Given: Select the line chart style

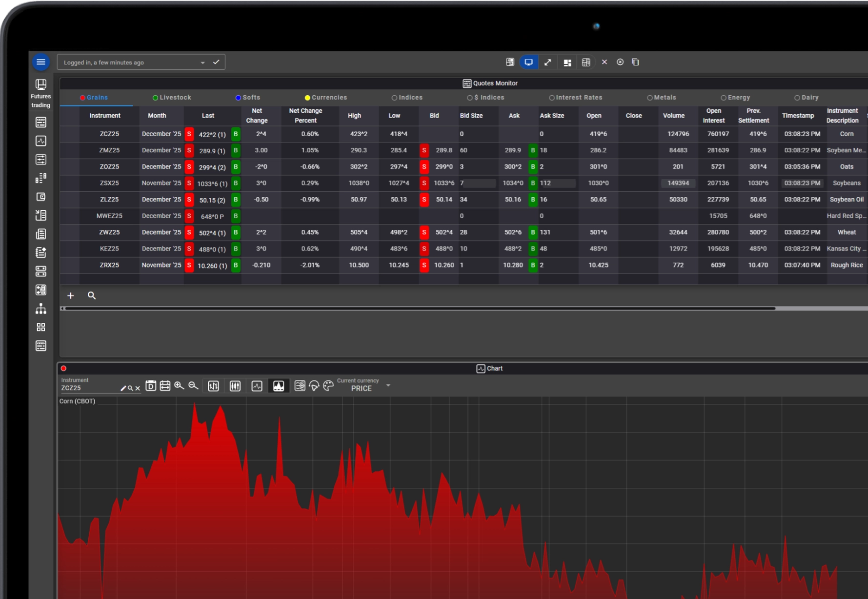Looking at the screenshot, I should [257, 386].
